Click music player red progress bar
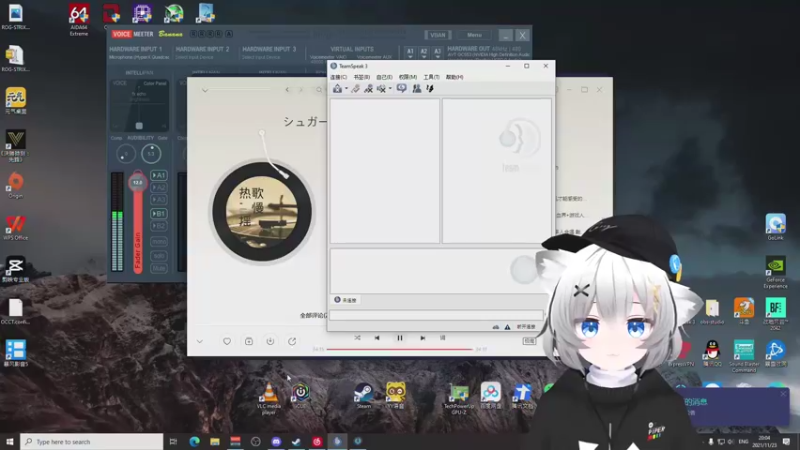Image resolution: width=800 pixels, height=450 pixels. [x=399, y=349]
